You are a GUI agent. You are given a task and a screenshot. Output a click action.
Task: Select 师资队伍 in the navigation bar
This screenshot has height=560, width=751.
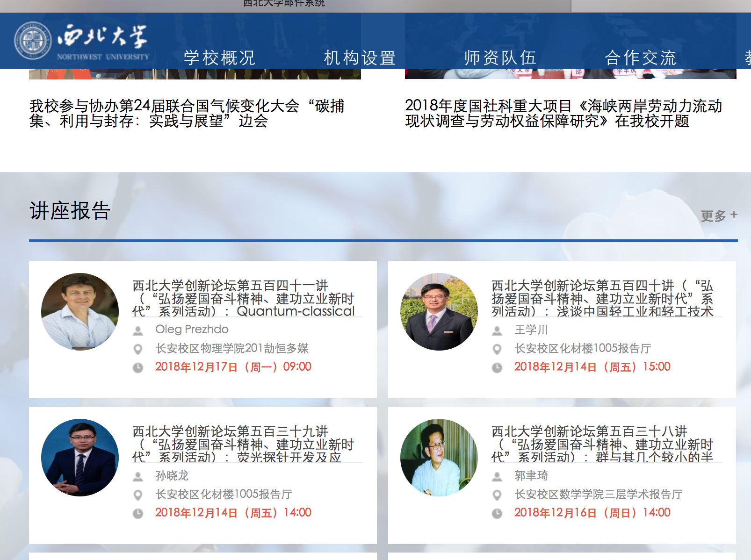[500, 58]
